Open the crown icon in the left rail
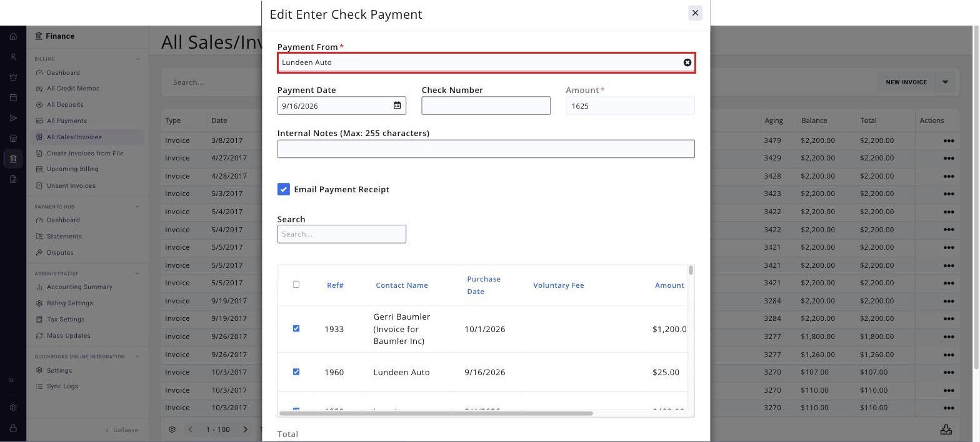The width and height of the screenshot is (980, 442). click(13, 77)
